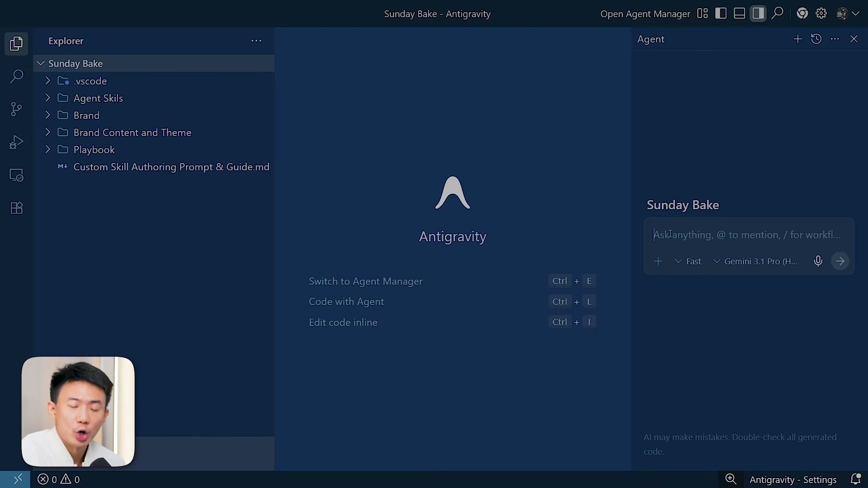
Task: Toggle the bottom panel visibility
Action: (x=740, y=13)
